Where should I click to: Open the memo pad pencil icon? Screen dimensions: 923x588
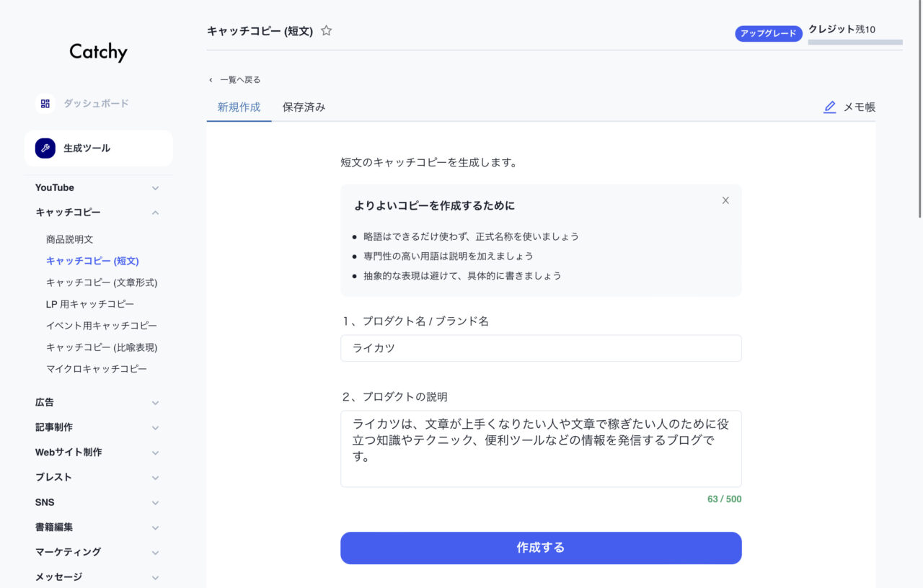pos(830,107)
